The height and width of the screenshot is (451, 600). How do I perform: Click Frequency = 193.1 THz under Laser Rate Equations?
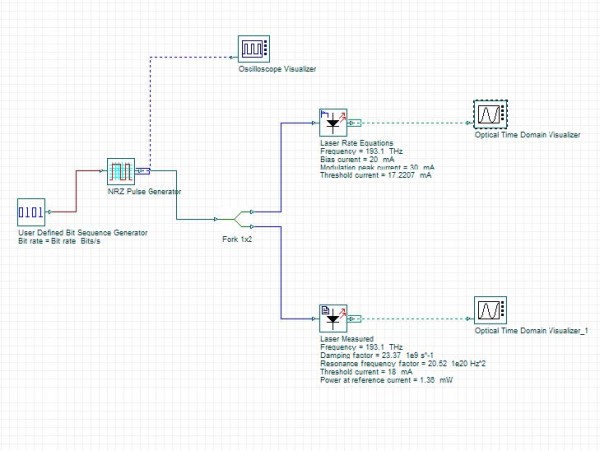coord(362,151)
